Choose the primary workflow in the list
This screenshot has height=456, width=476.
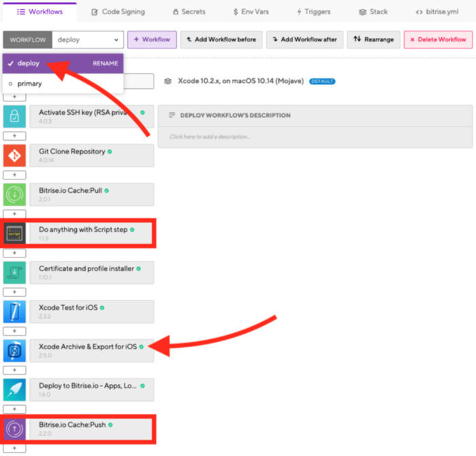(x=63, y=84)
